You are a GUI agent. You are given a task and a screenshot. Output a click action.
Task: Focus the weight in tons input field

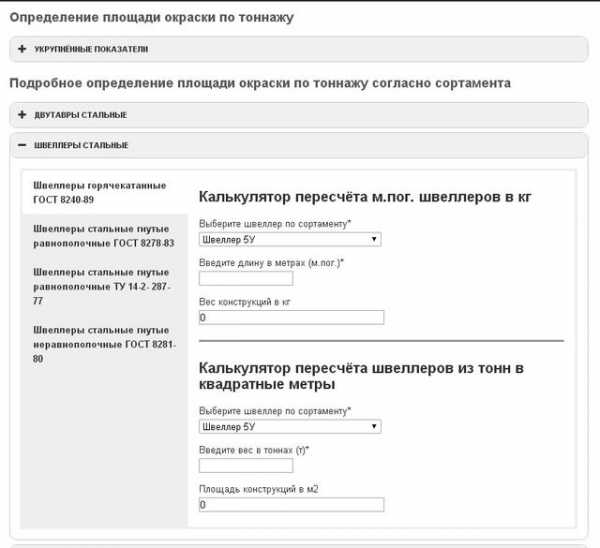click(246, 466)
